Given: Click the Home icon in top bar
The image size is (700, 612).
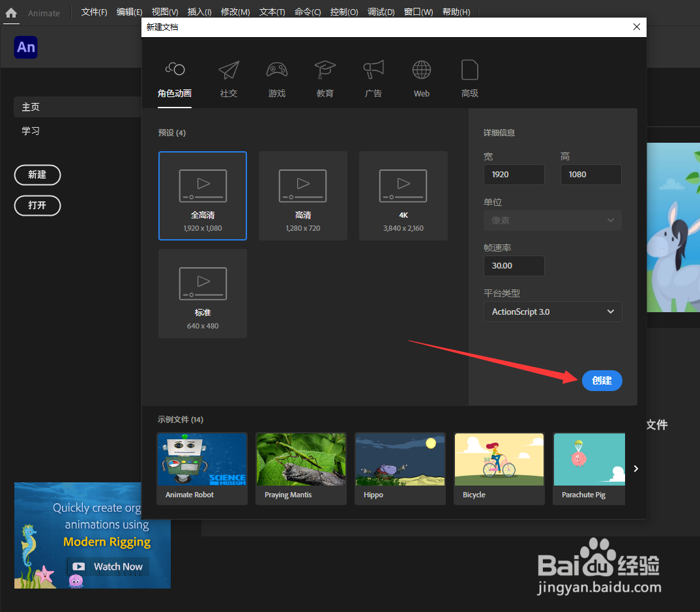Looking at the screenshot, I should (x=11, y=13).
